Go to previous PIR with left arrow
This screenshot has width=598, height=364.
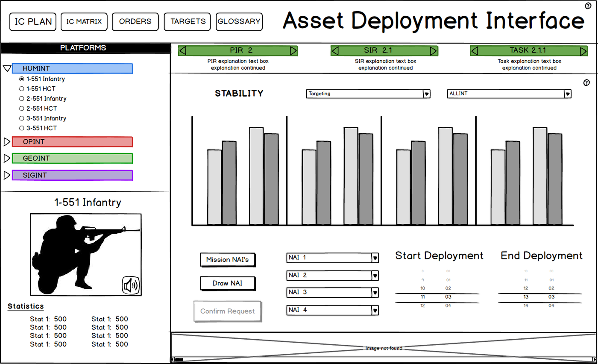(183, 51)
